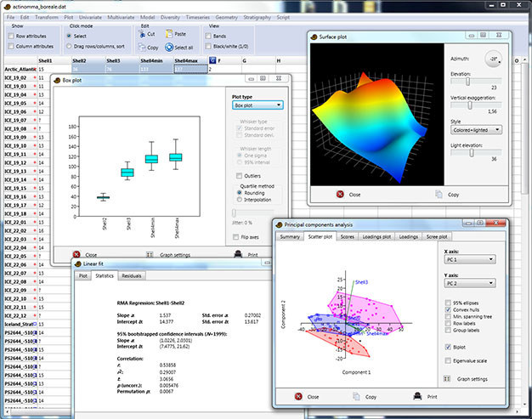Expand the Style Colored+lighted dropdown
Screen dimensions: 532x419
pos(476,129)
